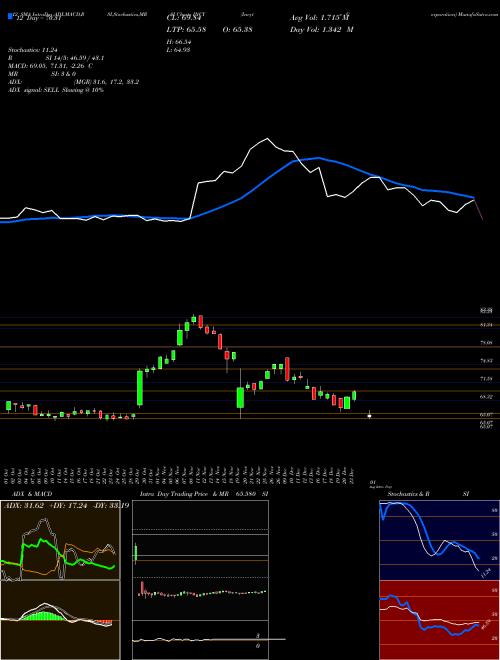Select the 'Stochastics: 11.24' readout line
Screen dimensions: 500x660
(33, 50)
